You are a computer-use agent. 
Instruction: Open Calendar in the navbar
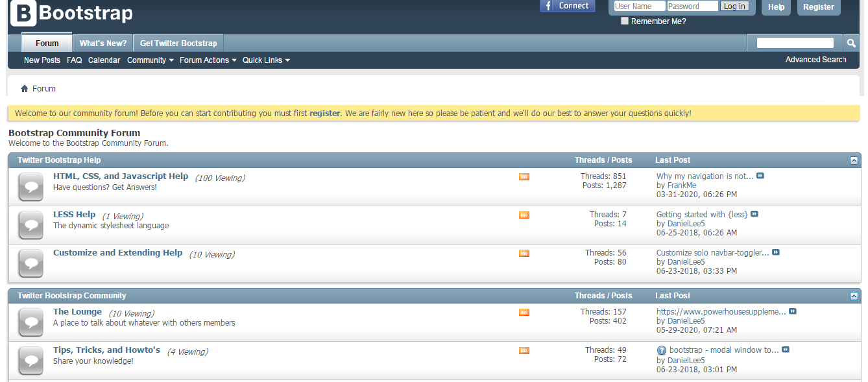click(104, 60)
